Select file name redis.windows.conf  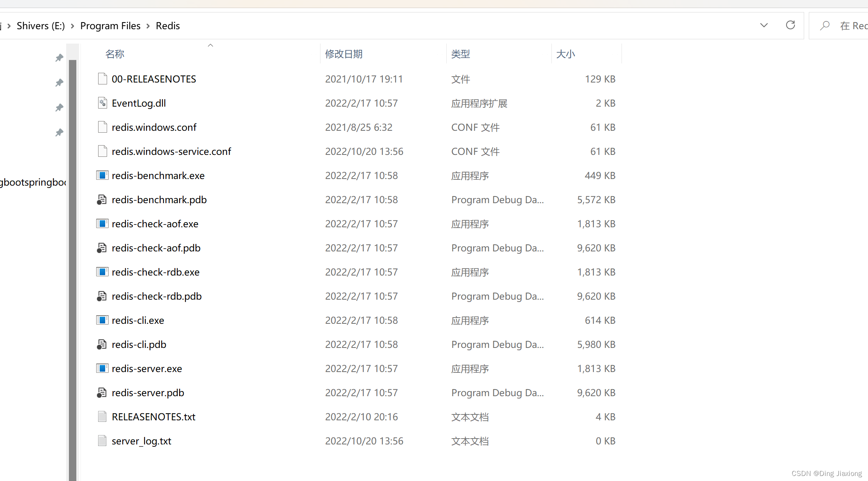click(154, 127)
